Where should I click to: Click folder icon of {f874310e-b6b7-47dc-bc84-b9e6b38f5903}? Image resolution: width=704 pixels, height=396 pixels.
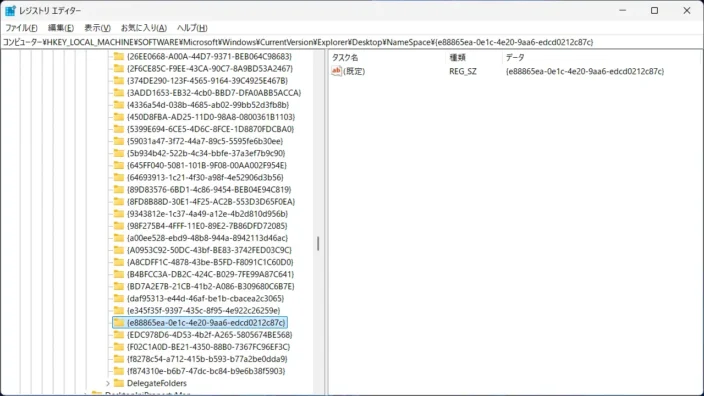119,371
